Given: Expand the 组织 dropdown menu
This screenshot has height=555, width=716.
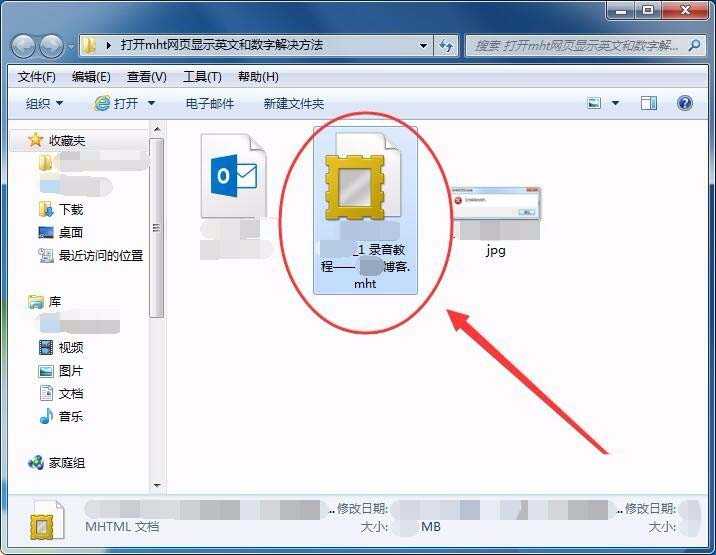Looking at the screenshot, I should [44, 103].
